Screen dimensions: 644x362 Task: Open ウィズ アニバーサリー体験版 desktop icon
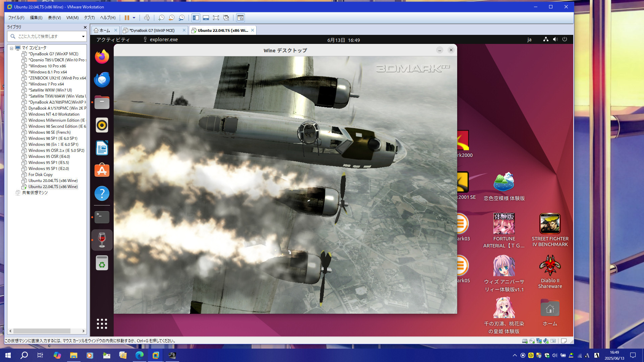click(x=504, y=274)
